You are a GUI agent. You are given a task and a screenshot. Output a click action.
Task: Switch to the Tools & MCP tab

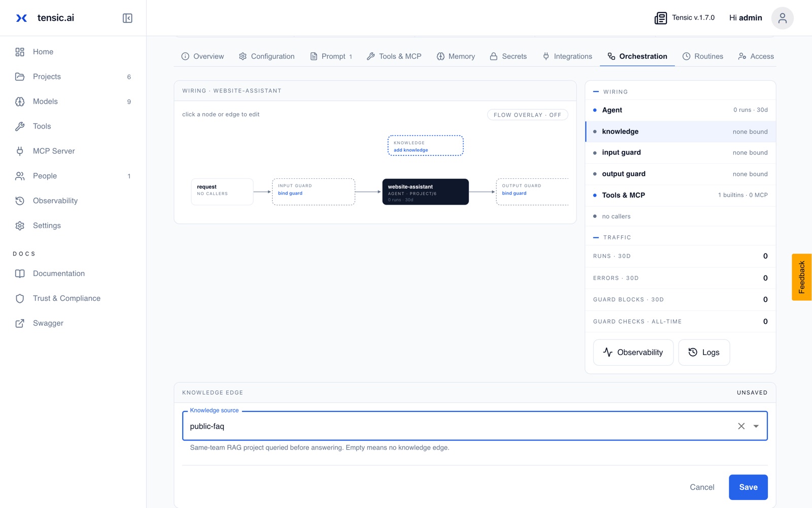click(394, 56)
